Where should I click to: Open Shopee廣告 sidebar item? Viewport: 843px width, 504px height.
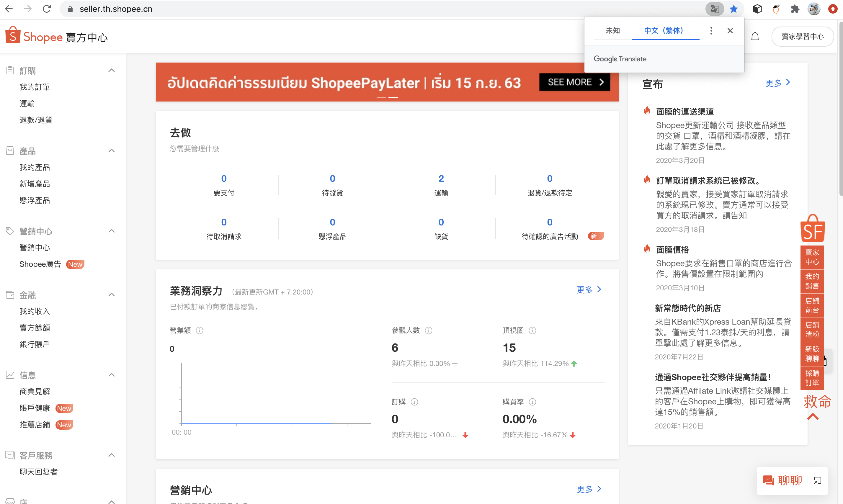40,264
